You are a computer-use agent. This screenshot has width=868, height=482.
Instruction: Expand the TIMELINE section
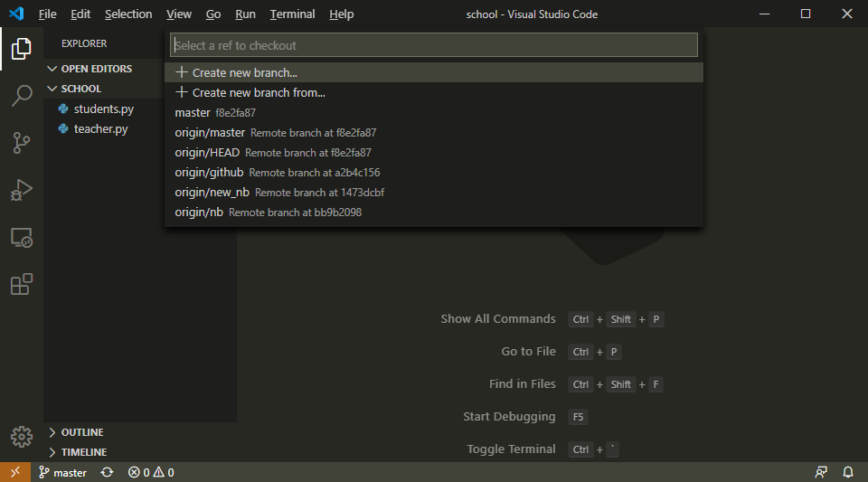tap(140, 452)
